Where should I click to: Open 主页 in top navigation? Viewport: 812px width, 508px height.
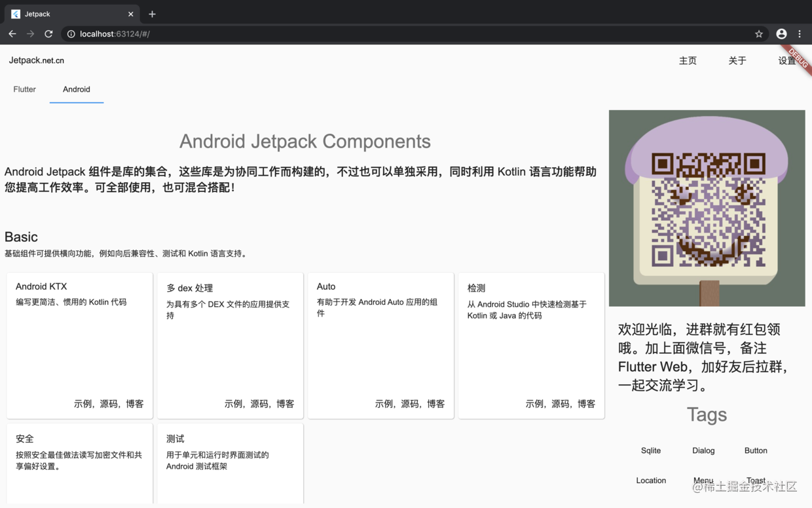[x=688, y=61]
